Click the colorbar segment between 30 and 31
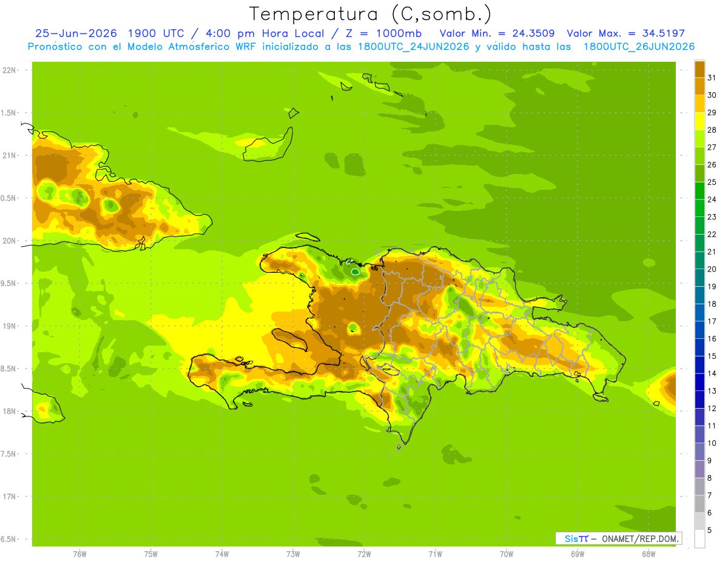This screenshot has width=728, height=562. point(699,86)
